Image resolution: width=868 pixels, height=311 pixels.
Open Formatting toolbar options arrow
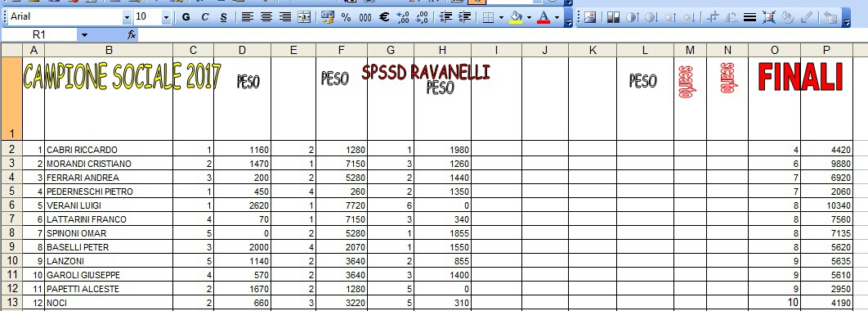570,17
